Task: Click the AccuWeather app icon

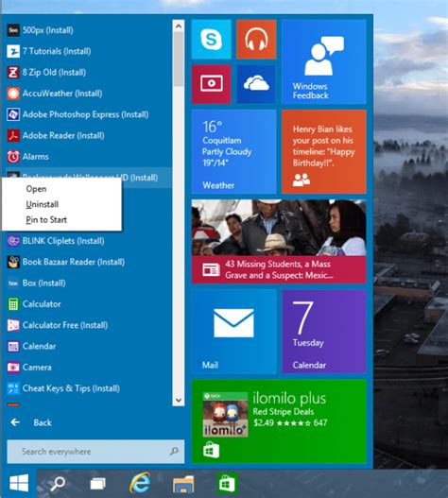Action: pyautogui.click(x=13, y=94)
